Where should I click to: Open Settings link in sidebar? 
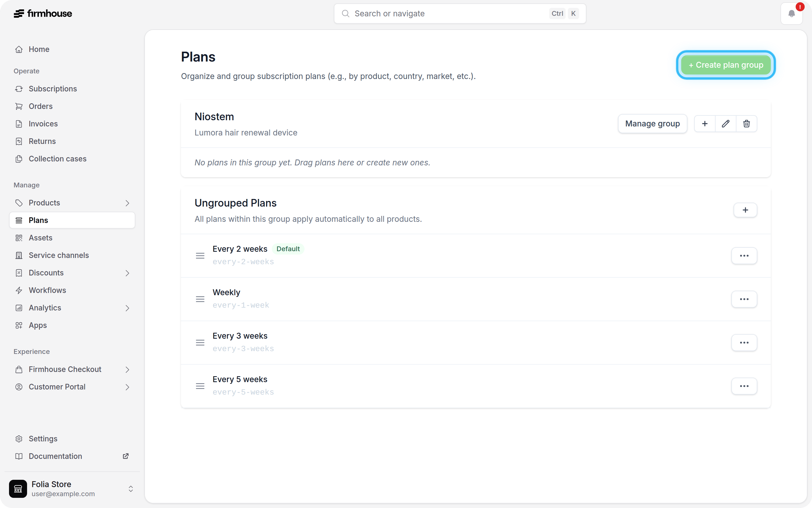coord(72,439)
